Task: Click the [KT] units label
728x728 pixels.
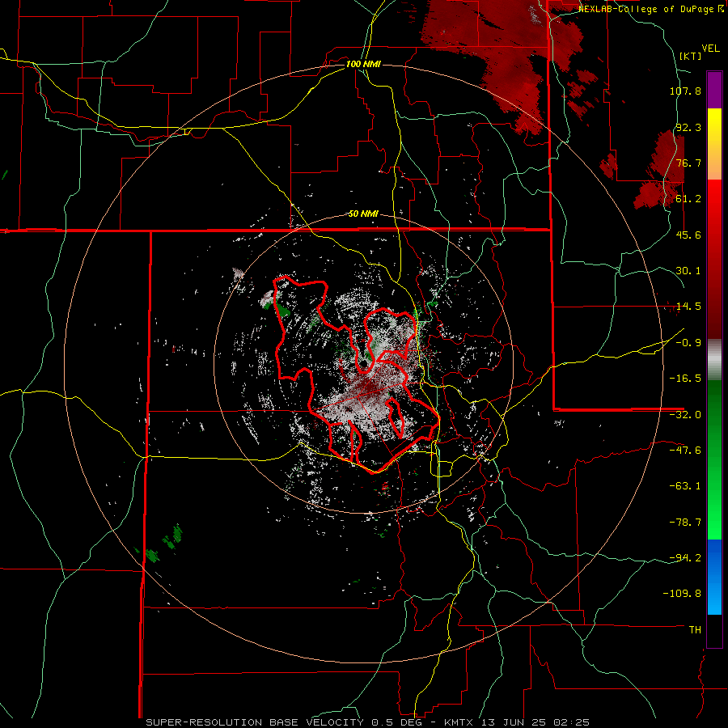Action: tap(691, 56)
